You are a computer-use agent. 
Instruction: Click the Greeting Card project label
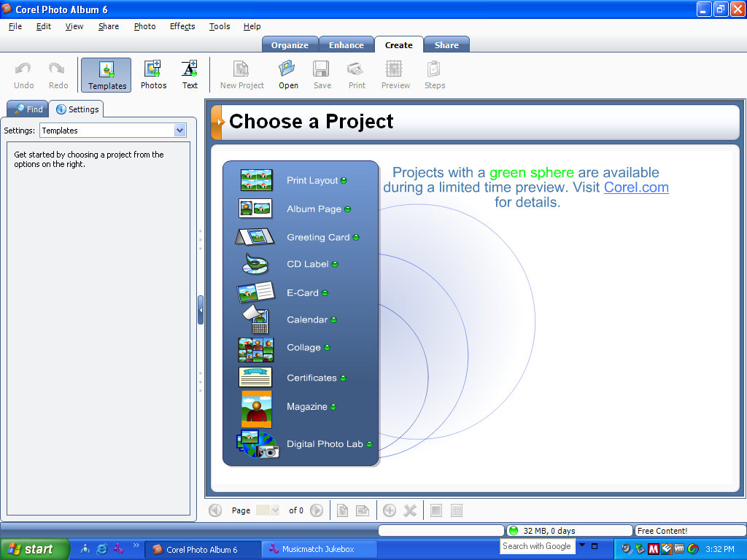click(318, 237)
